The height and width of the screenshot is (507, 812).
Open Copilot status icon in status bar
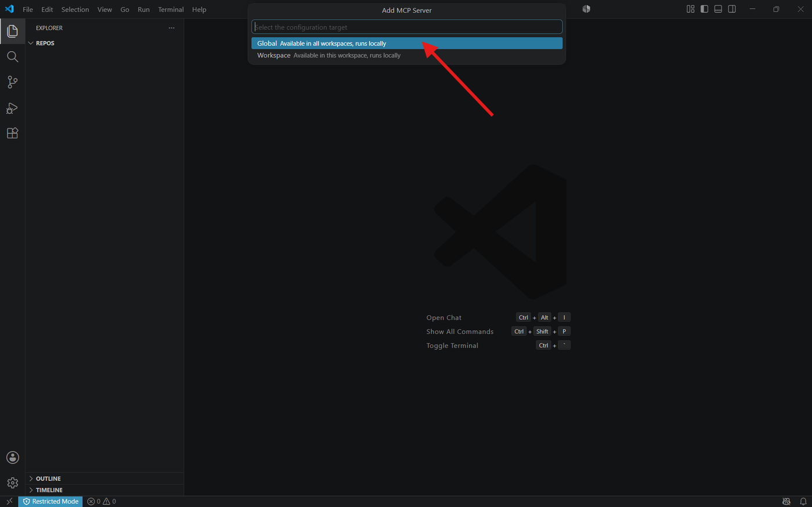point(786,501)
